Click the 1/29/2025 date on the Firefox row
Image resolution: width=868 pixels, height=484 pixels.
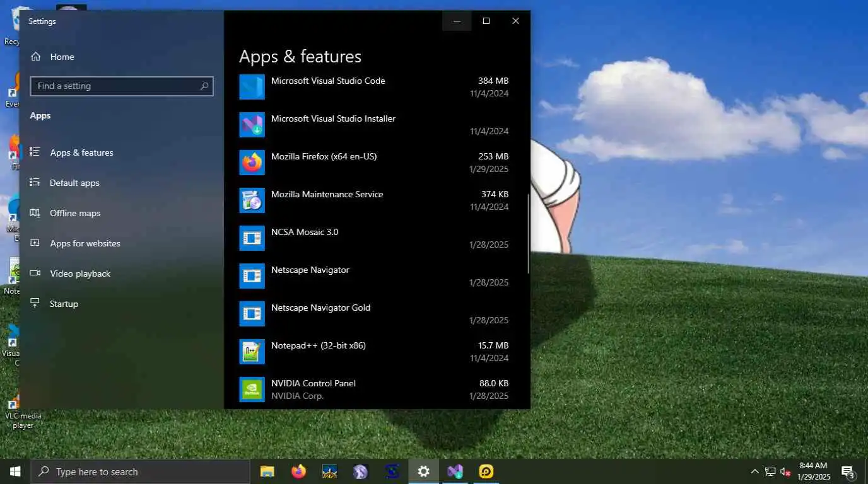click(x=489, y=169)
